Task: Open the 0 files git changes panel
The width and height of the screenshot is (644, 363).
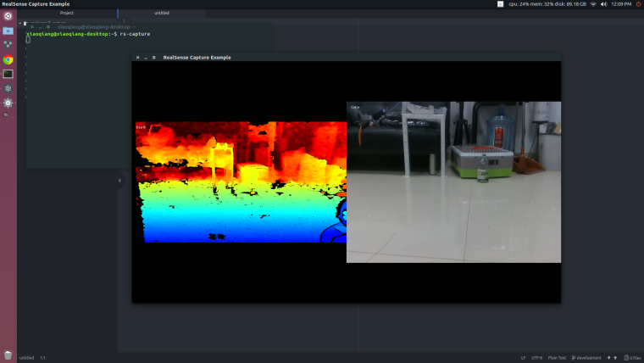Action: point(632,358)
